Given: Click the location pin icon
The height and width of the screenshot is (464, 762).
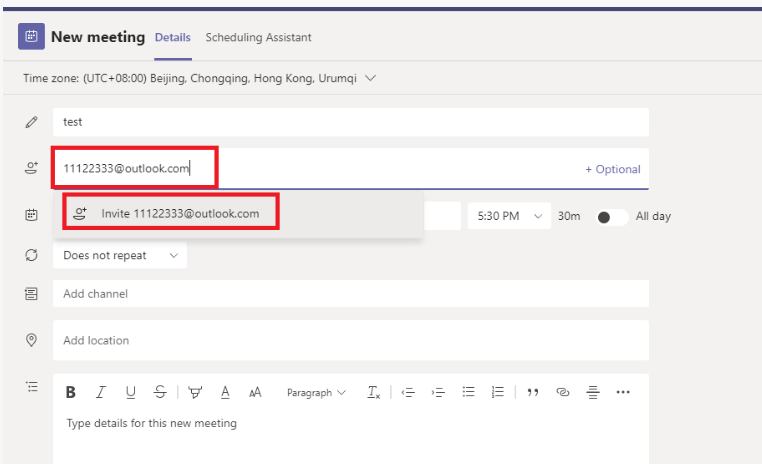Looking at the screenshot, I should tap(32, 340).
